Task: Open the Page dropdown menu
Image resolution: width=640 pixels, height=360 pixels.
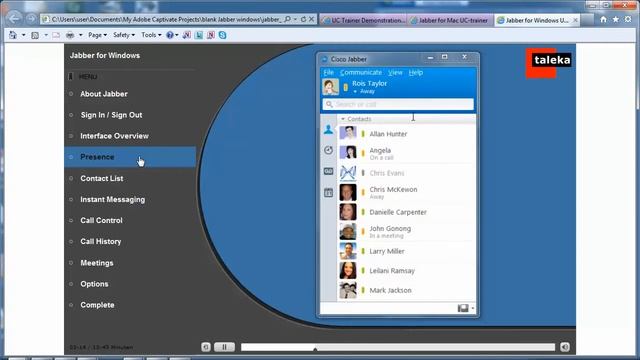Action: coord(98,35)
